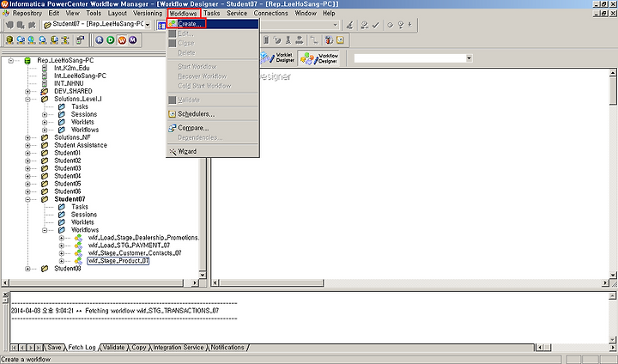Open Designer with the green D icon

[111, 40]
